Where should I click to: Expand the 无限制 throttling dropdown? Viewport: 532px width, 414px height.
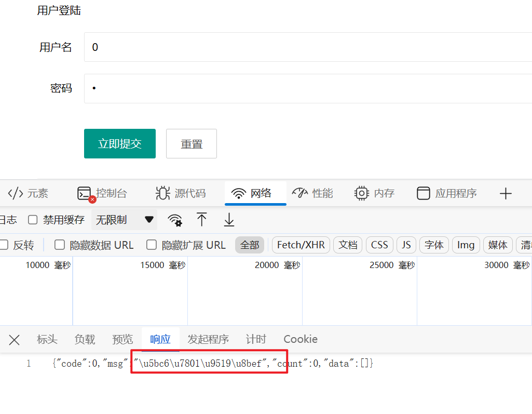coord(125,220)
